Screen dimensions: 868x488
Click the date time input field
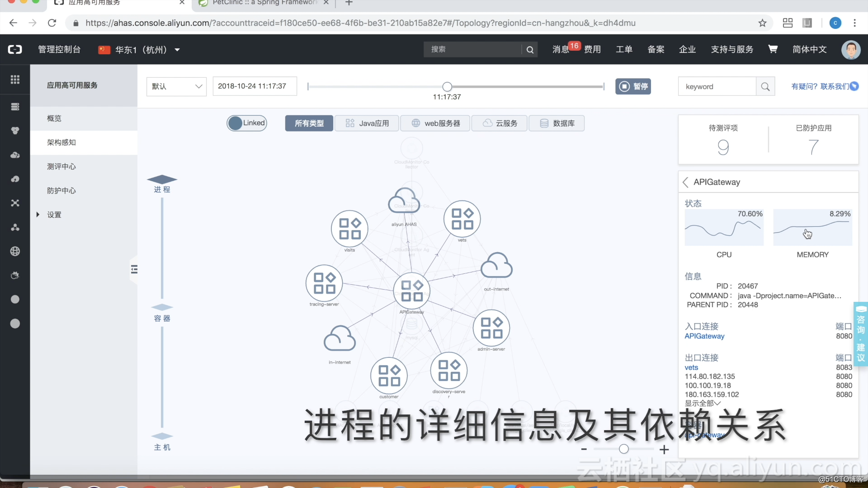[255, 86]
